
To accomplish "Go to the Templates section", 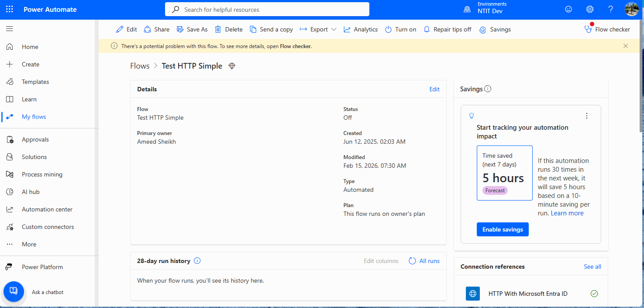I will 35,82.
